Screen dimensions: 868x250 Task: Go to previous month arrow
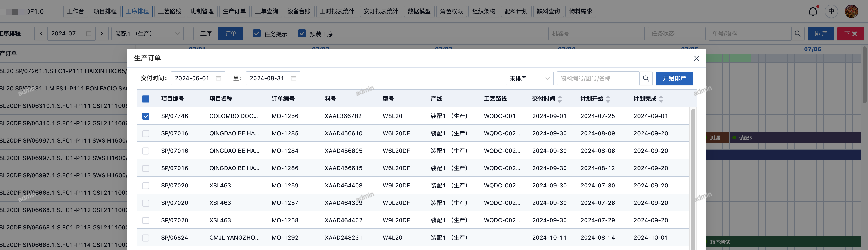[x=41, y=33]
